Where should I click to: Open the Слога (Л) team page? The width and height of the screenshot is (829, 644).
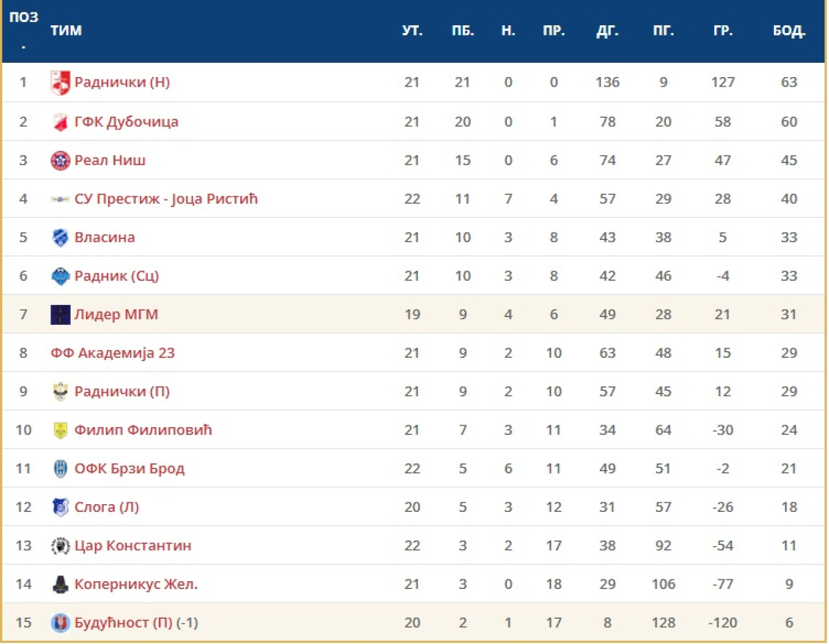coord(106,507)
